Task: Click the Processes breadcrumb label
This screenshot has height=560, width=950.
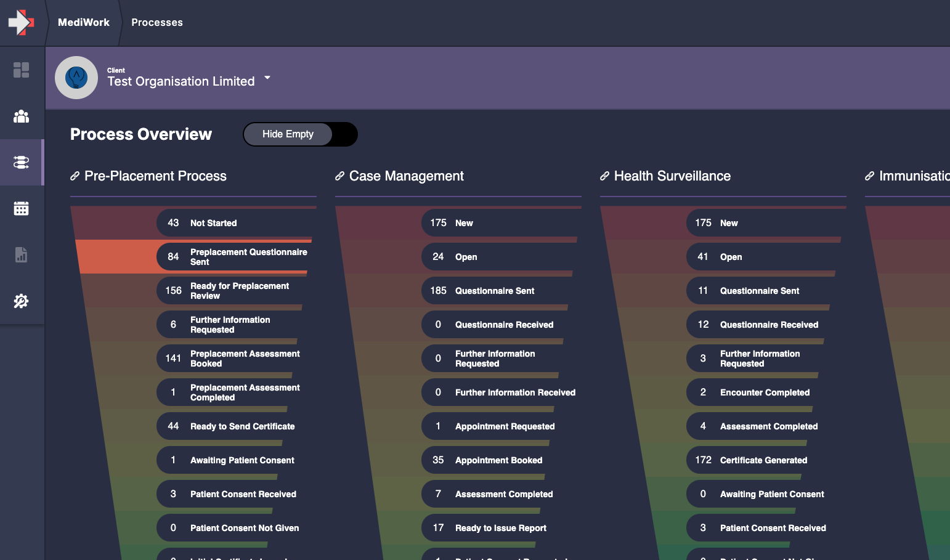Action: coord(157,22)
